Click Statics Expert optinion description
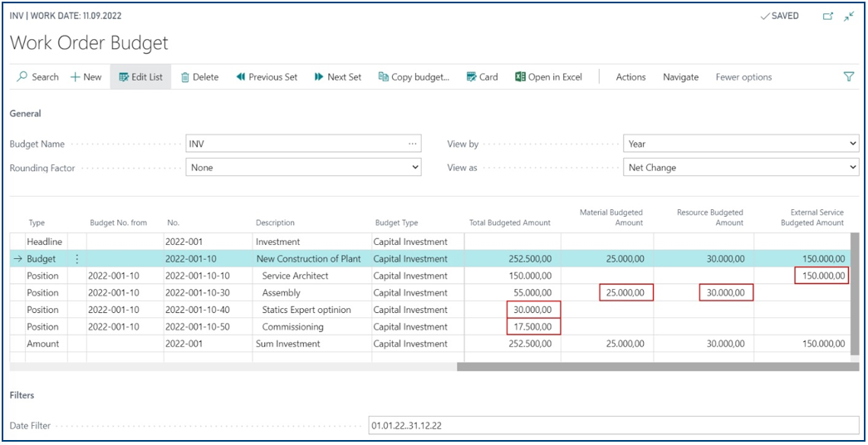 (306, 310)
